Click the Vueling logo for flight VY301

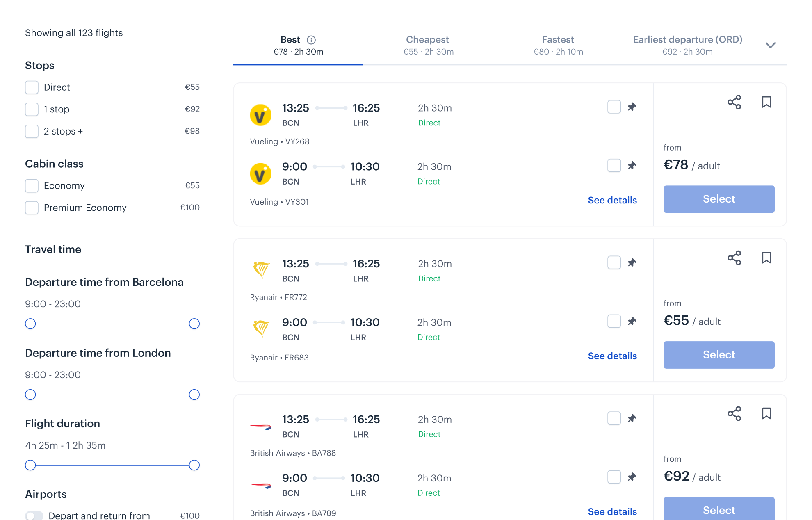260,173
